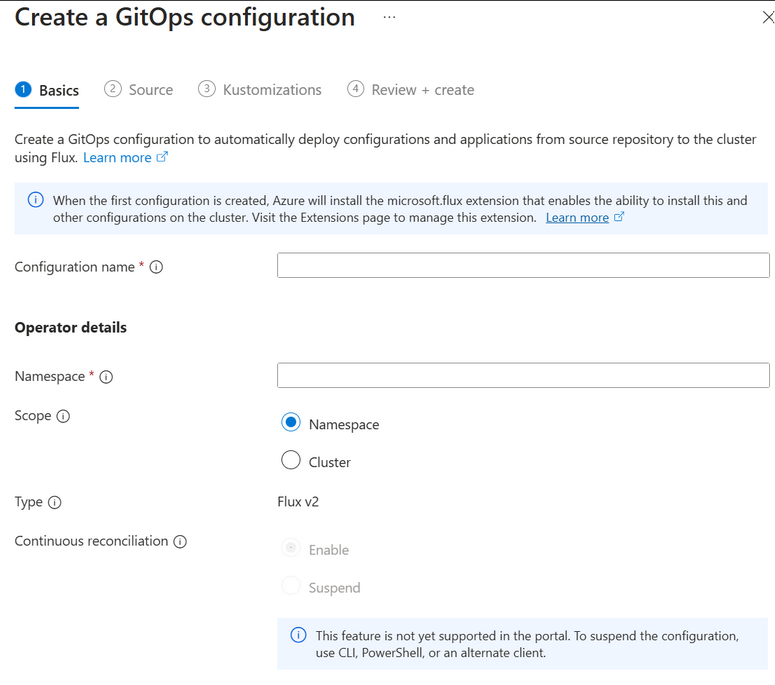The height and width of the screenshot is (685, 775).
Task: Click info icon in unsupported feature notice
Action: coord(297,635)
